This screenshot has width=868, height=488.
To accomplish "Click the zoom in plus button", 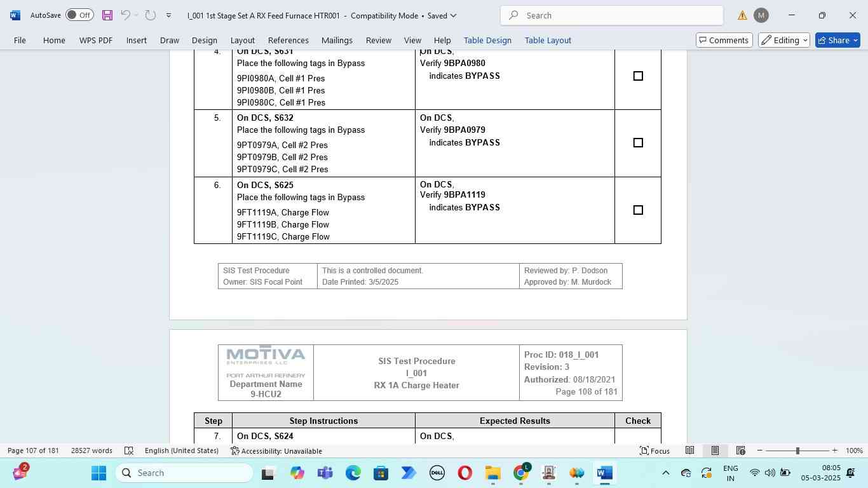I will (x=834, y=451).
